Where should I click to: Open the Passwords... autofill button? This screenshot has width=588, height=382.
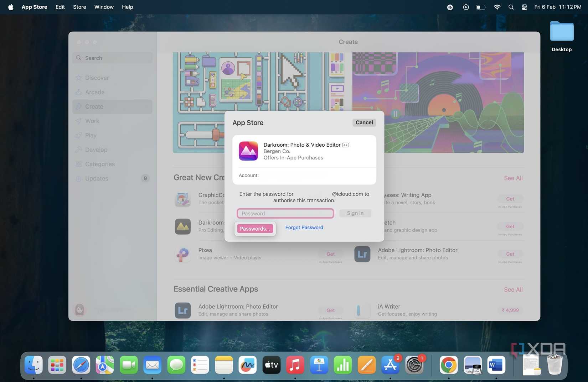coord(255,229)
